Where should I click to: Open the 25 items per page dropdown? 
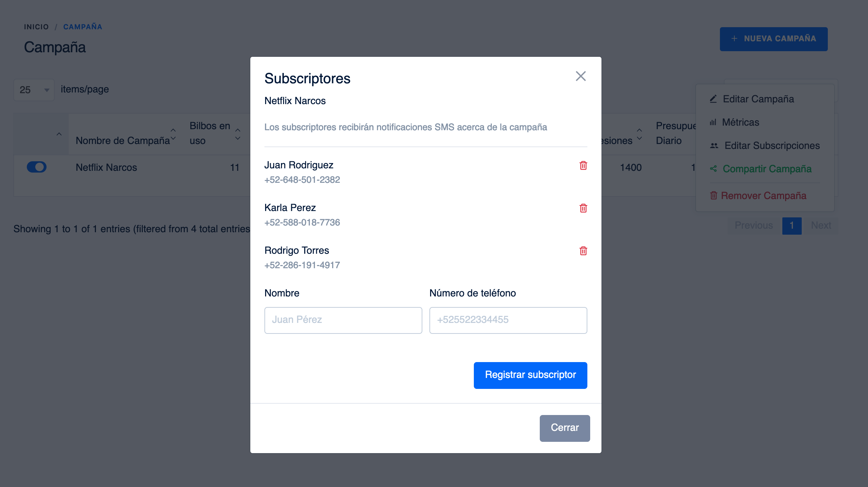click(x=34, y=90)
